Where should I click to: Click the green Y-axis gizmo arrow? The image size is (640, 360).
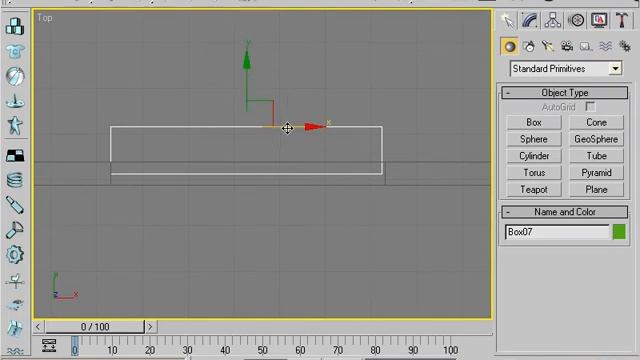[x=247, y=60]
